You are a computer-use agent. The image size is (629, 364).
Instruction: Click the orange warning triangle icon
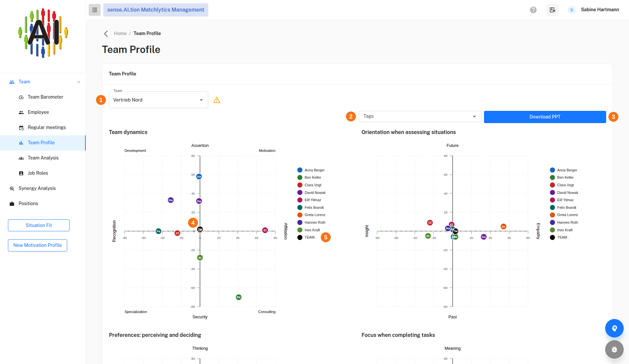(217, 100)
